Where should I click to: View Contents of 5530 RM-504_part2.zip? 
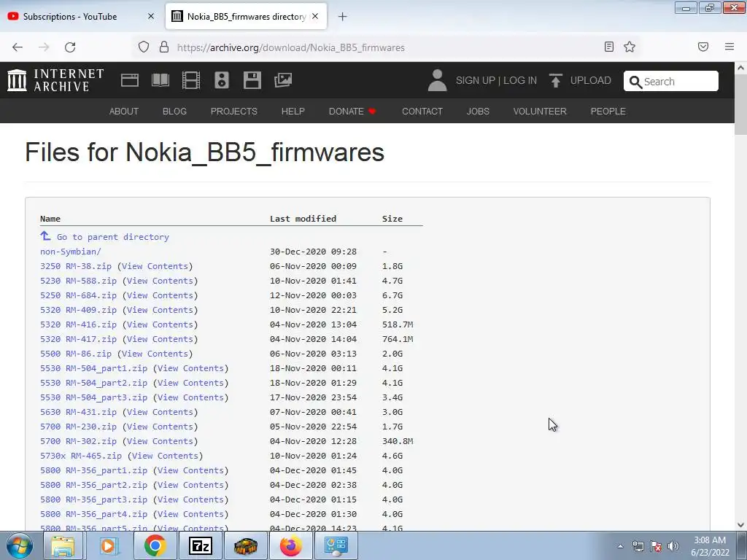click(190, 383)
